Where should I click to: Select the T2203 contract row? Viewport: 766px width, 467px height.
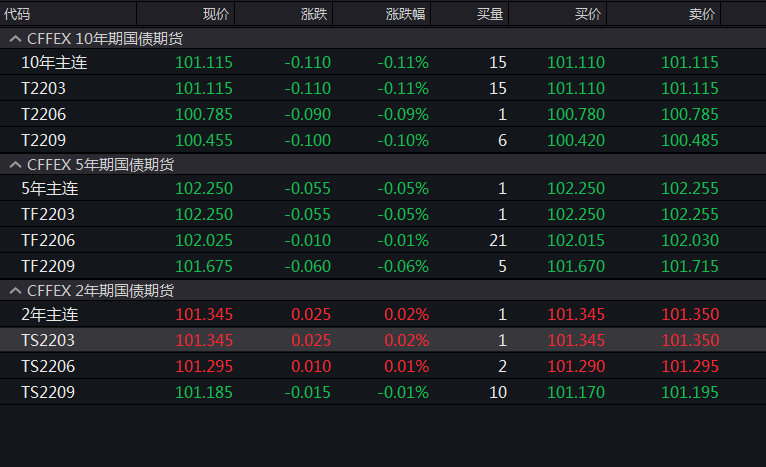point(44,88)
